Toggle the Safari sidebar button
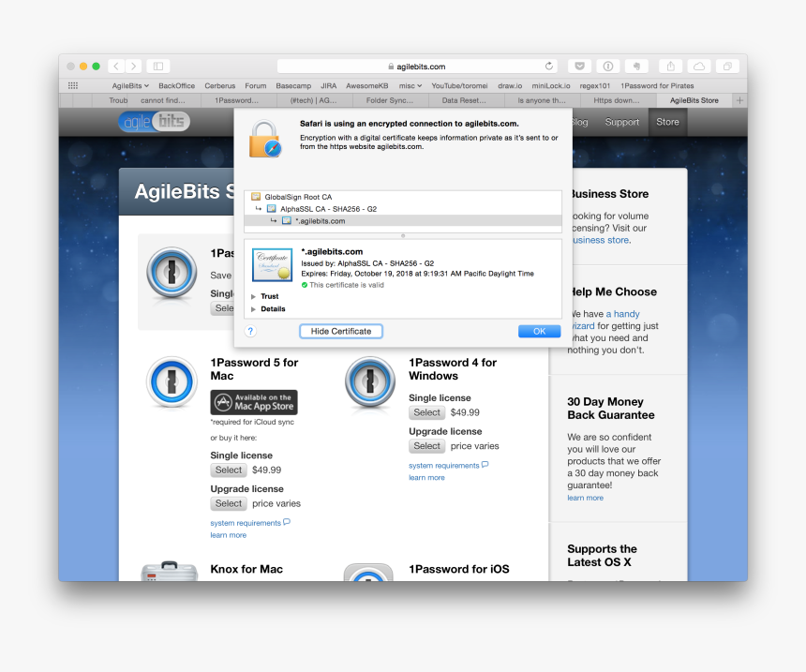The image size is (806, 672). (x=158, y=67)
